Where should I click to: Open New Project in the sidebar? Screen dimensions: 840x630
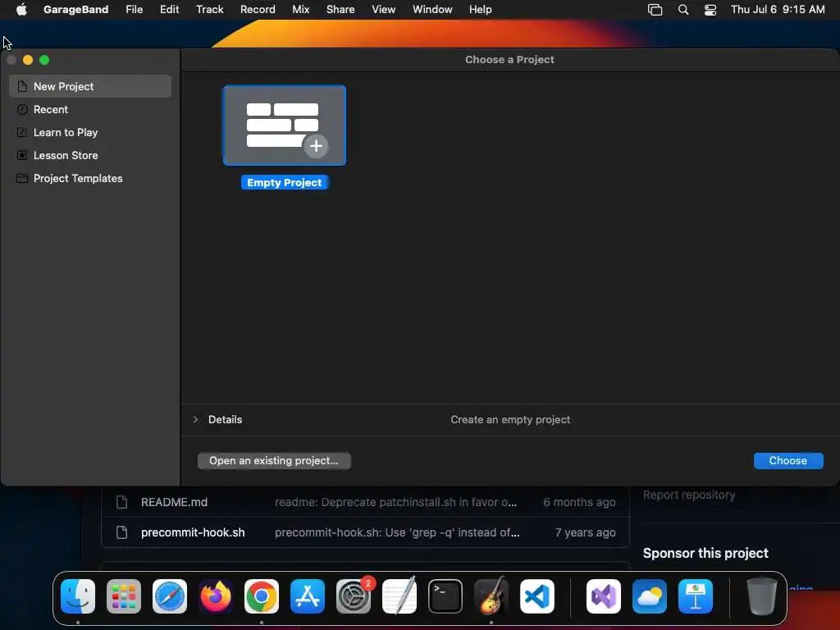coord(90,86)
